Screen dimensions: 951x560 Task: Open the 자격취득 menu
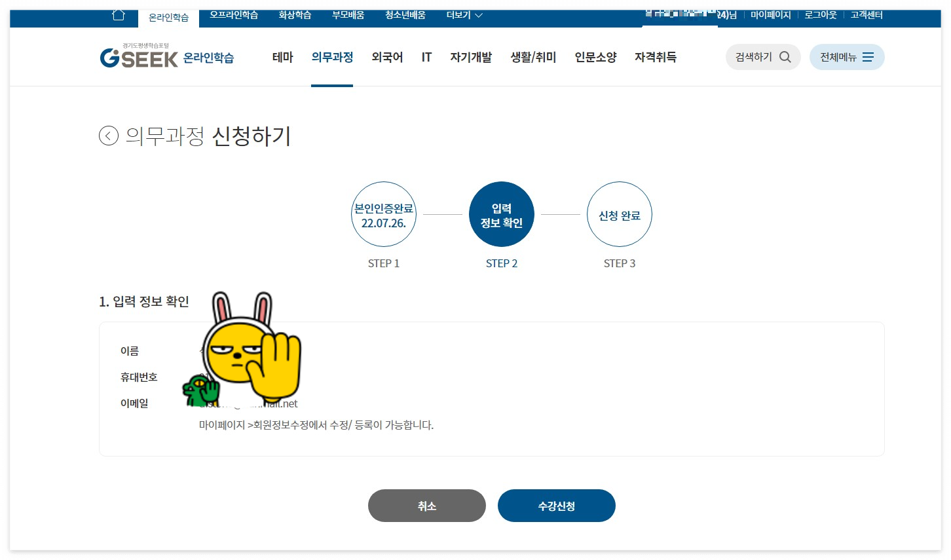[656, 57]
